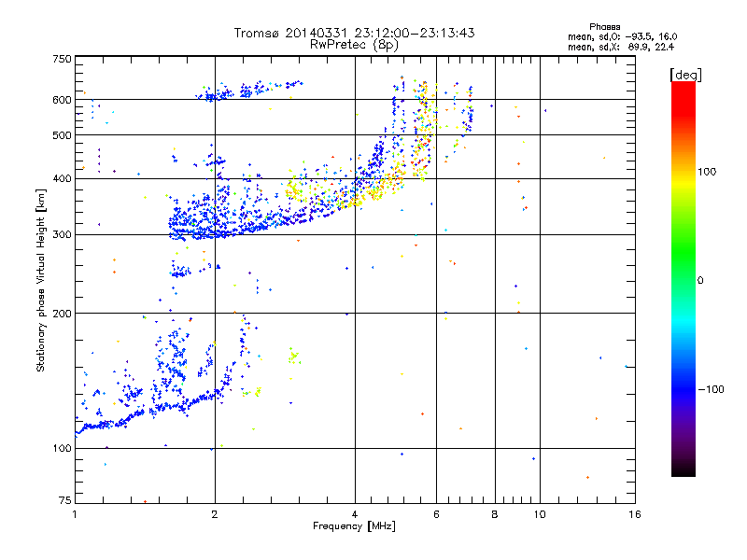Click the y-axis tick label '100'
The image size is (747, 560).
point(62,449)
